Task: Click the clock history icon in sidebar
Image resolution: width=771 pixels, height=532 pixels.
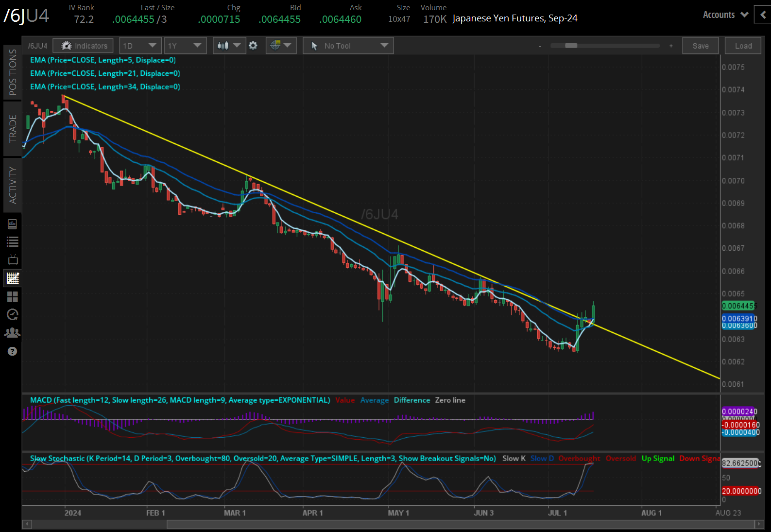Action: 12,315
